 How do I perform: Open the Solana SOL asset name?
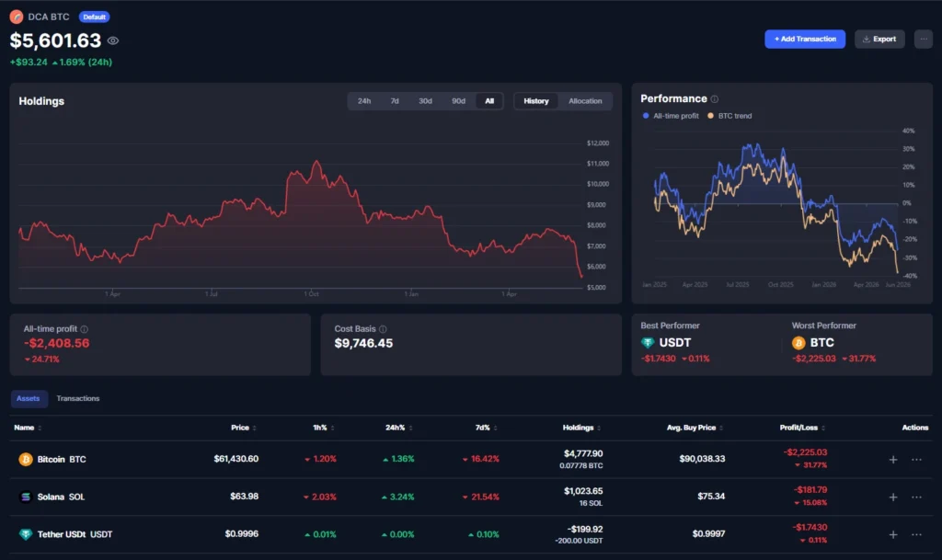click(x=61, y=497)
